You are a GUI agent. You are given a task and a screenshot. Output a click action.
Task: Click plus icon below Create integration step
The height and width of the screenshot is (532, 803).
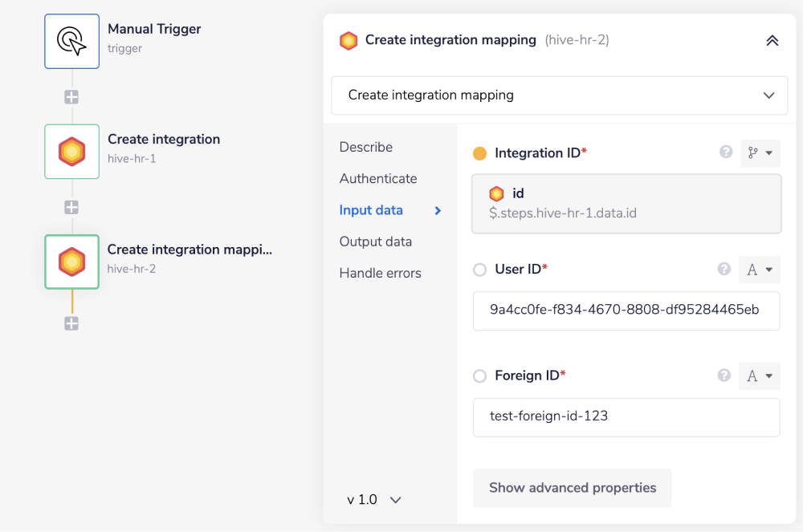71,207
